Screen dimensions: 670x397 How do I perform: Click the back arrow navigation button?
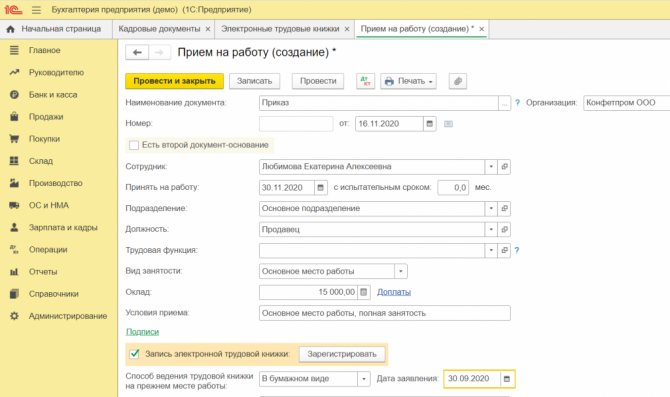pos(137,52)
